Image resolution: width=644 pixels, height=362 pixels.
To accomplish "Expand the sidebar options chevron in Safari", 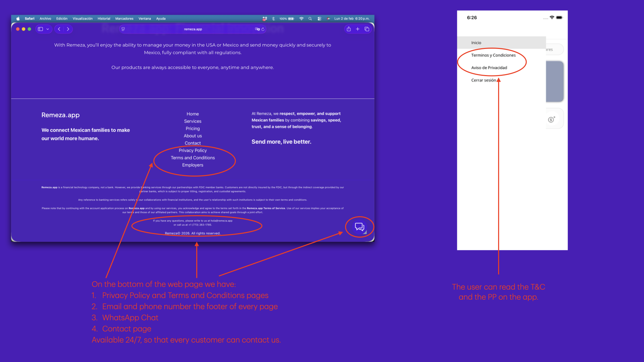I will click(x=48, y=29).
